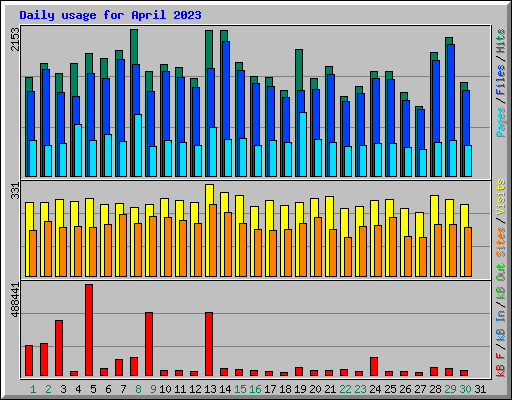This screenshot has height=400, width=512.
Task: Click day label 5 on the axis
Action: [93, 389]
